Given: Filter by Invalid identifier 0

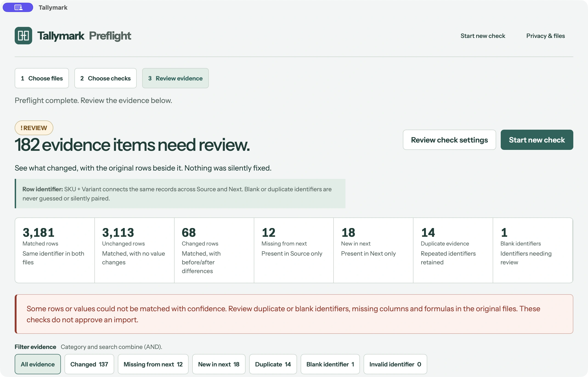Looking at the screenshot, I should [x=395, y=364].
